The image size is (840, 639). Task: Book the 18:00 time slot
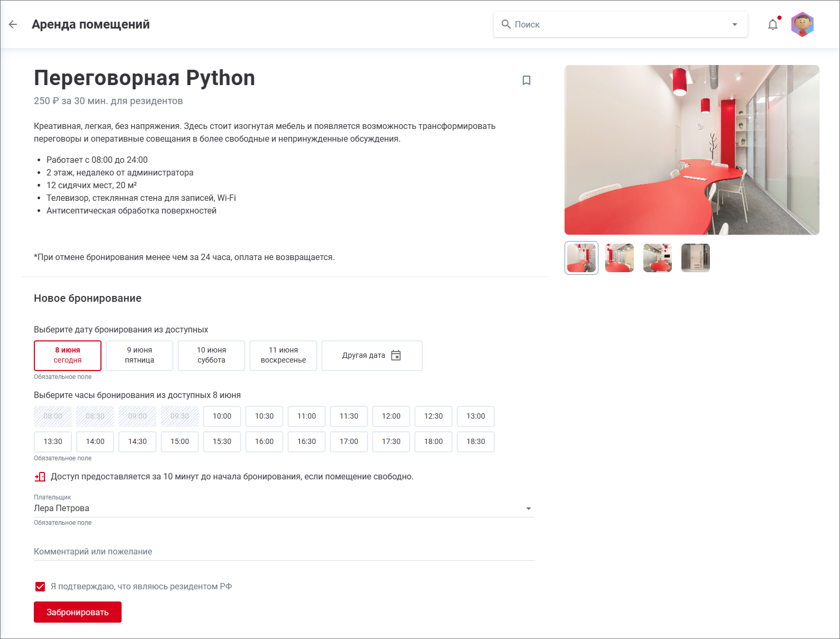point(433,442)
